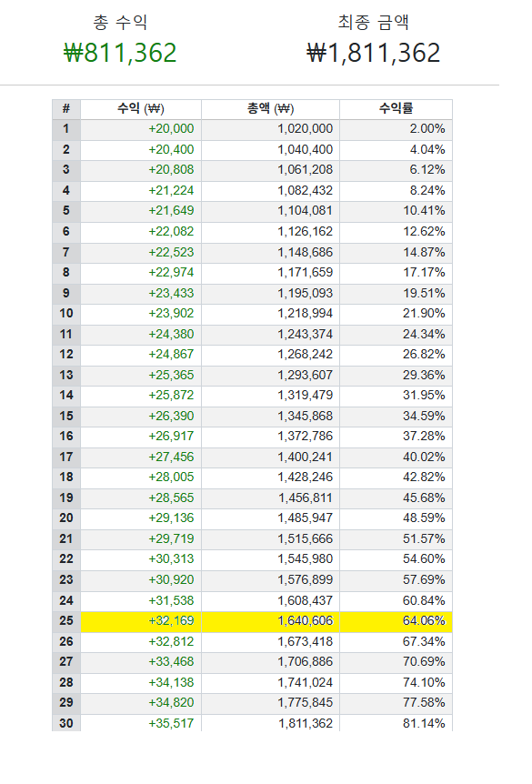Select row number 20 cell

pos(66,518)
